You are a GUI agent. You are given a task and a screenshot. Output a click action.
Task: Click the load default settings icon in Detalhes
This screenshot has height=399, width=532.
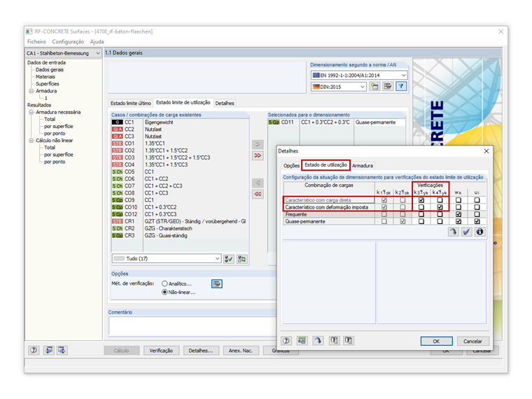334,341
